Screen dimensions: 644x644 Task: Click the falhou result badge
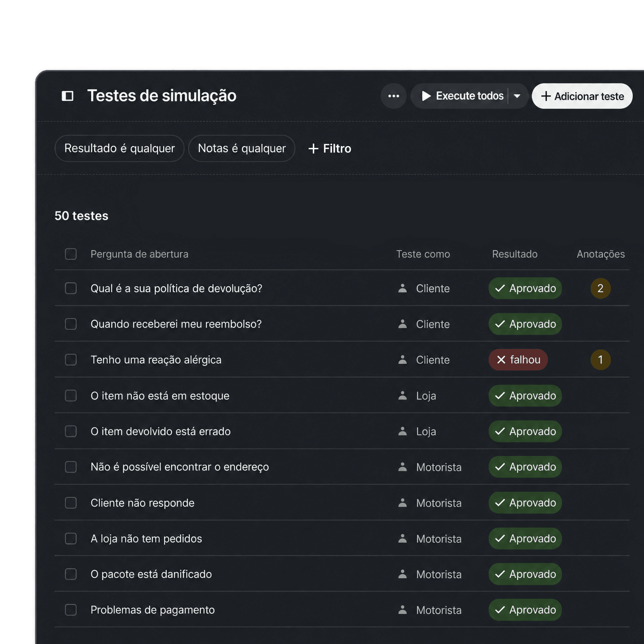(518, 360)
